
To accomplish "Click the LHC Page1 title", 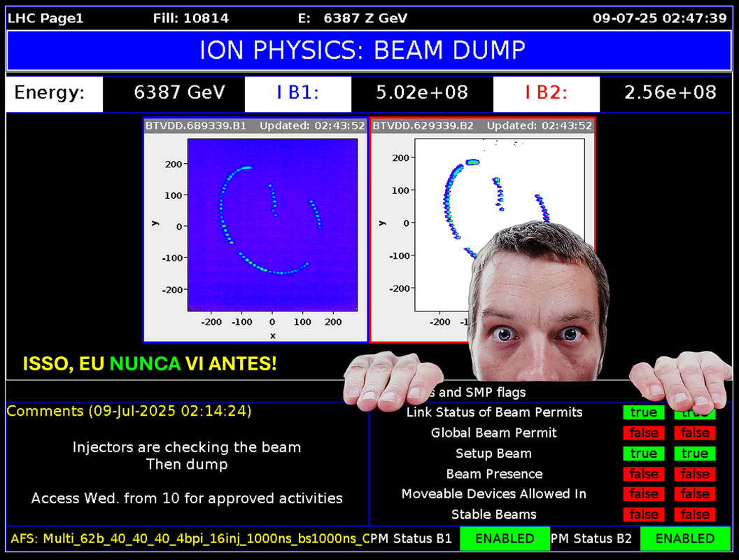I will tap(45, 18).
